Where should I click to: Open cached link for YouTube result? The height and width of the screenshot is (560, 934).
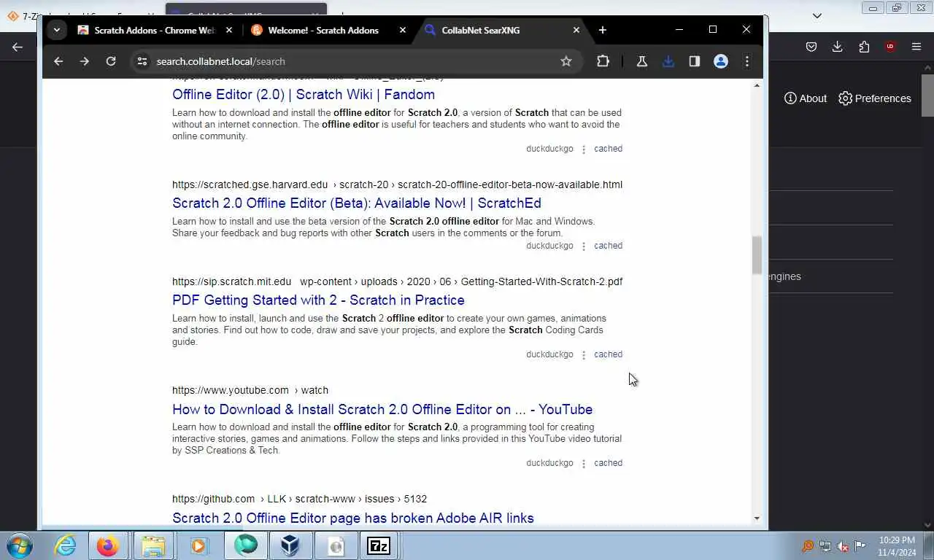[608, 463]
